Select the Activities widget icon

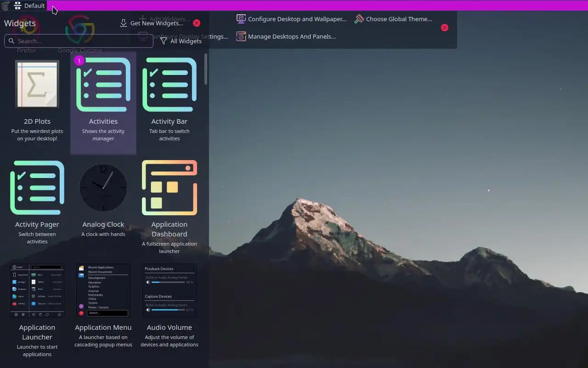coord(103,85)
